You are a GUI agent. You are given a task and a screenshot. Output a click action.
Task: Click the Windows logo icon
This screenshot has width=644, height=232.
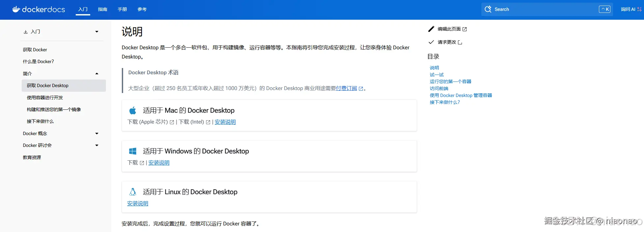tap(133, 151)
